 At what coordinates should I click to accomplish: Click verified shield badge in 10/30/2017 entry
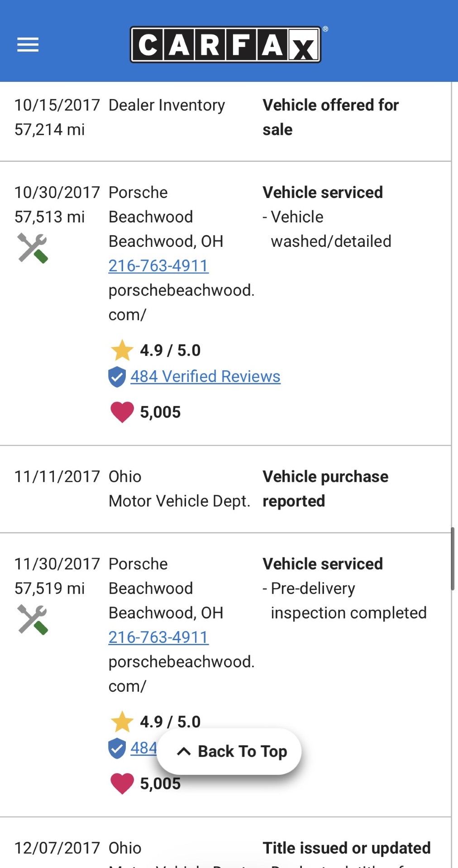pyautogui.click(x=117, y=377)
